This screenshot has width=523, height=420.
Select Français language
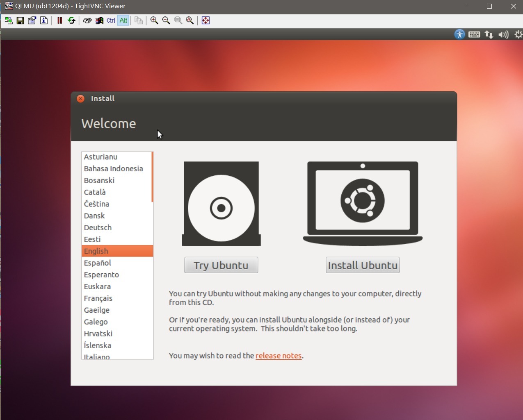117,298
